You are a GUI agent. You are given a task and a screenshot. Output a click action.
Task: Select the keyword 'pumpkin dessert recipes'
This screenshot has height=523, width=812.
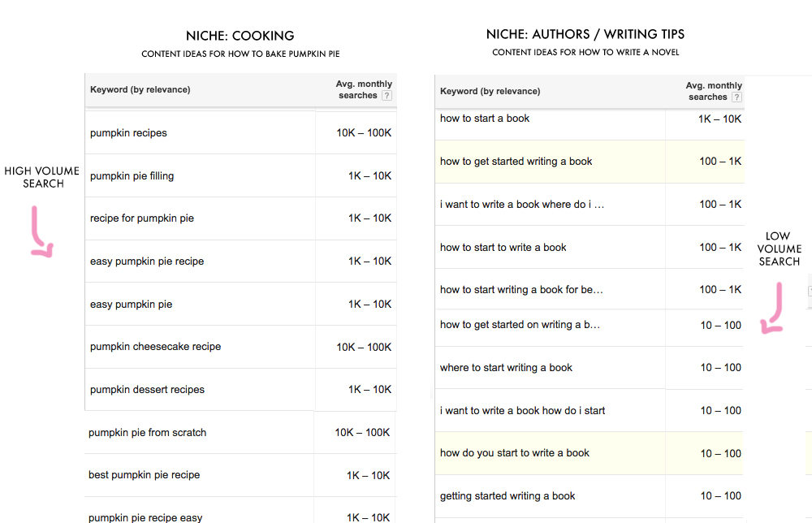(147, 389)
